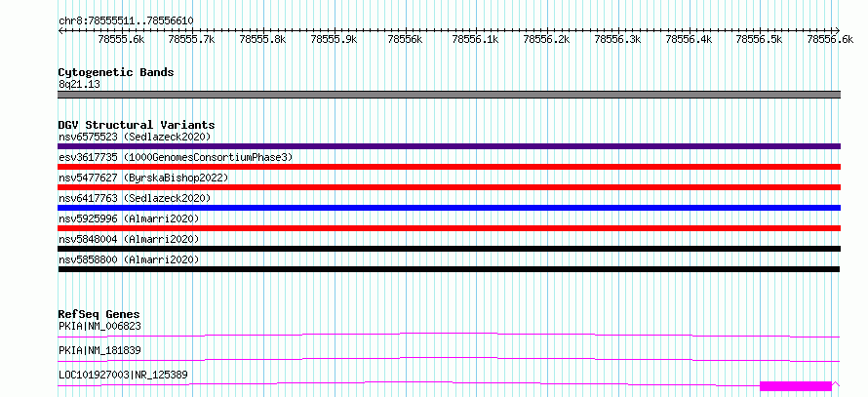Open variant nsv5858800 (Almarri2020) label
The image size is (868, 397).
tap(129, 259)
